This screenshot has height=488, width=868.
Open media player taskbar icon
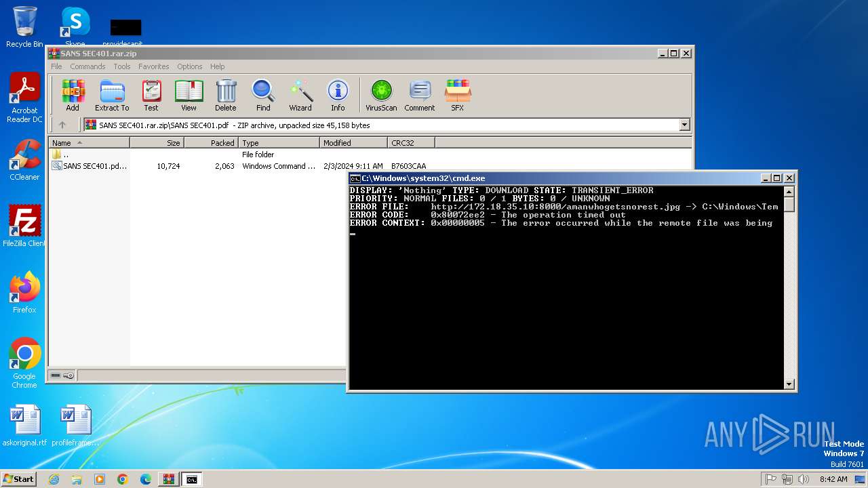click(x=100, y=479)
